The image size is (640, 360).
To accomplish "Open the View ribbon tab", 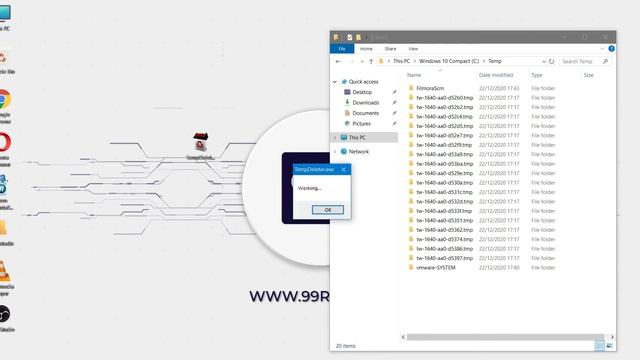I will click(413, 49).
